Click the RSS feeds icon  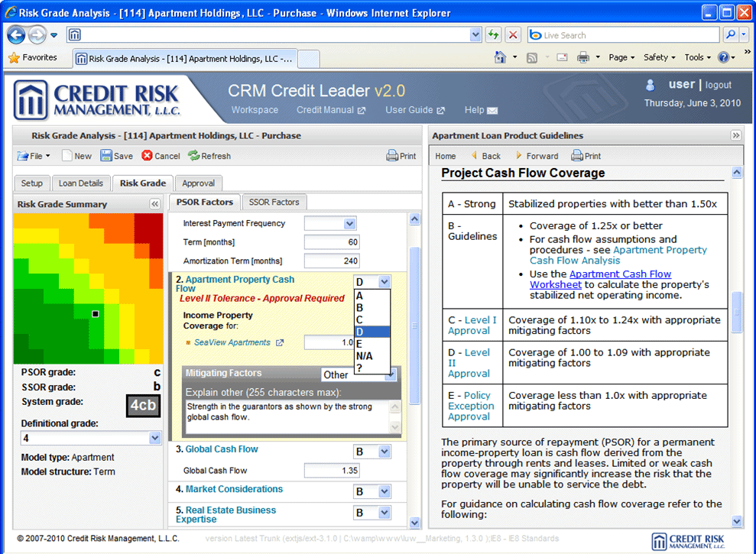532,58
